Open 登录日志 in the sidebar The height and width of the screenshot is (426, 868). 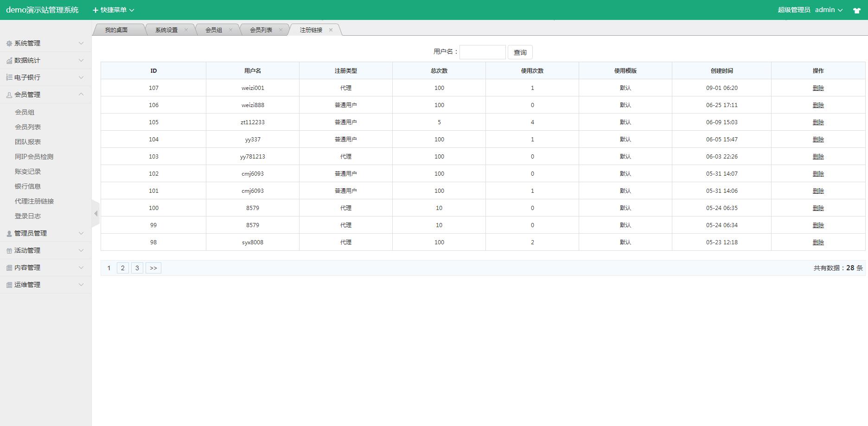(x=28, y=216)
